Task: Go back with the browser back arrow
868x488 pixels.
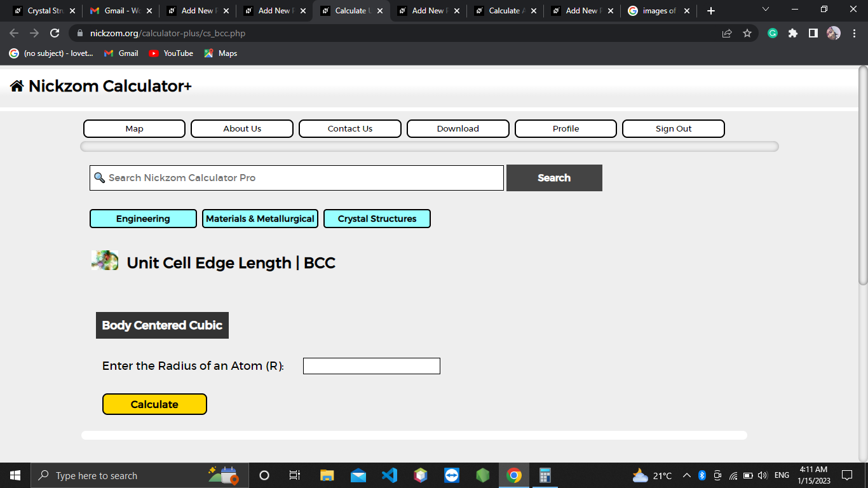Action: (14, 33)
